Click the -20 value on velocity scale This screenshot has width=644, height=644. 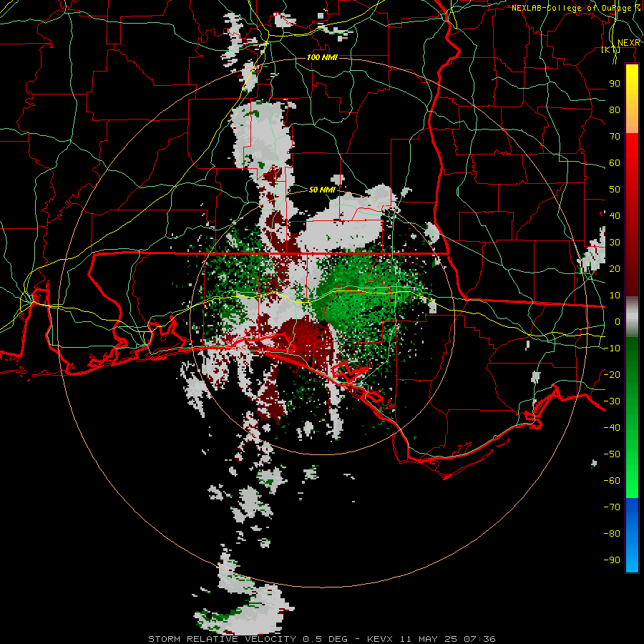(612, 374)
